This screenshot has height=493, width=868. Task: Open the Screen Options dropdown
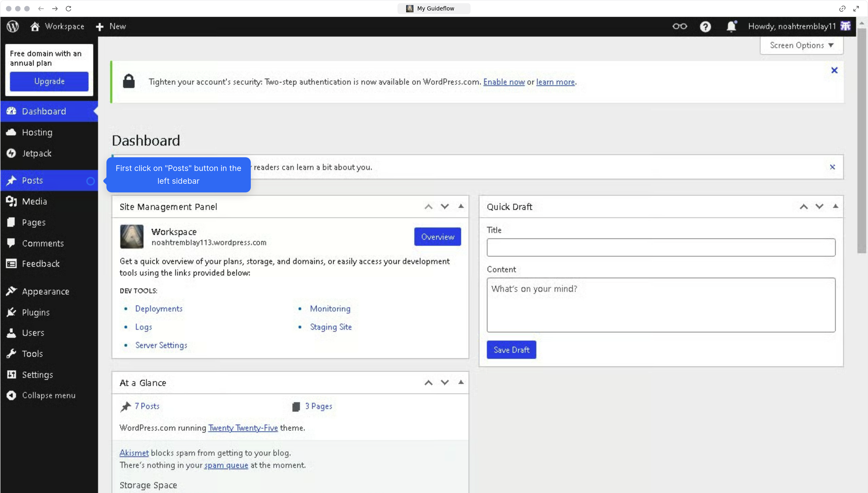pyautogui.click(x=801, y=45)
